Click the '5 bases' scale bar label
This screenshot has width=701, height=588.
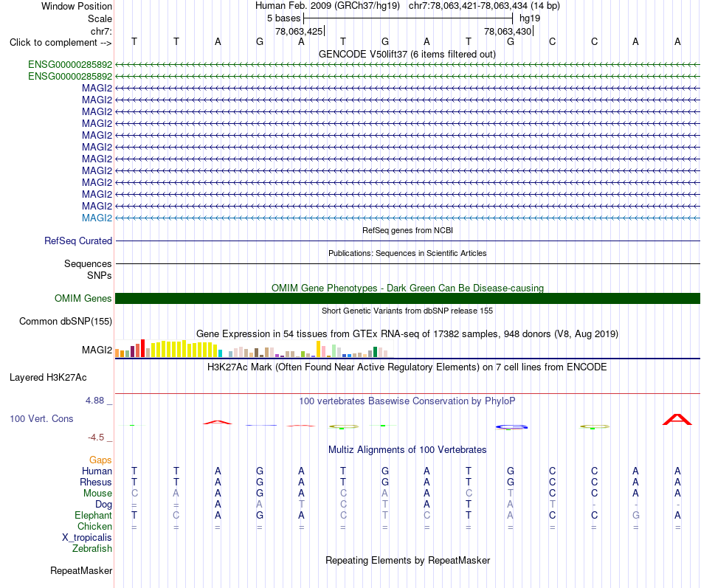[284, 18]
